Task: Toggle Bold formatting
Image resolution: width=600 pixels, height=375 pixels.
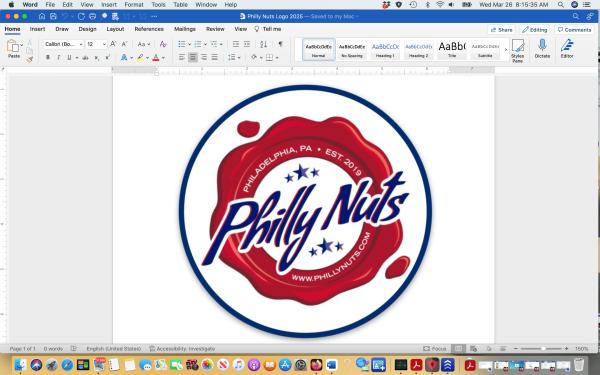Action: [x=48, y=58]
